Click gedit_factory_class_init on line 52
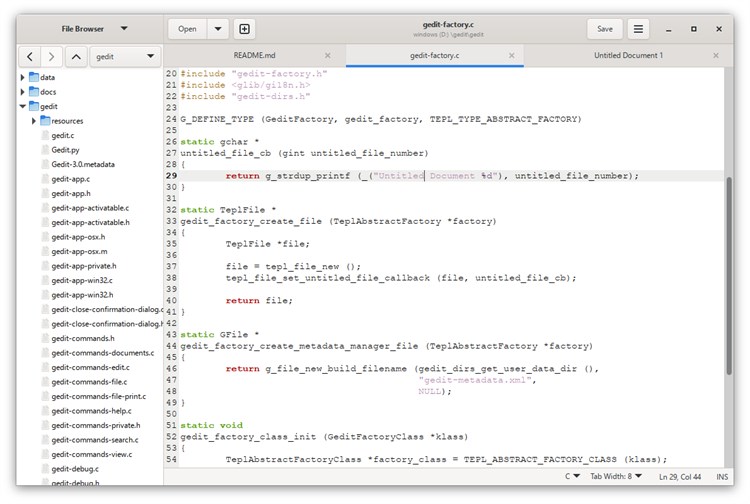750x504 pixels. [x=248, y=437]
